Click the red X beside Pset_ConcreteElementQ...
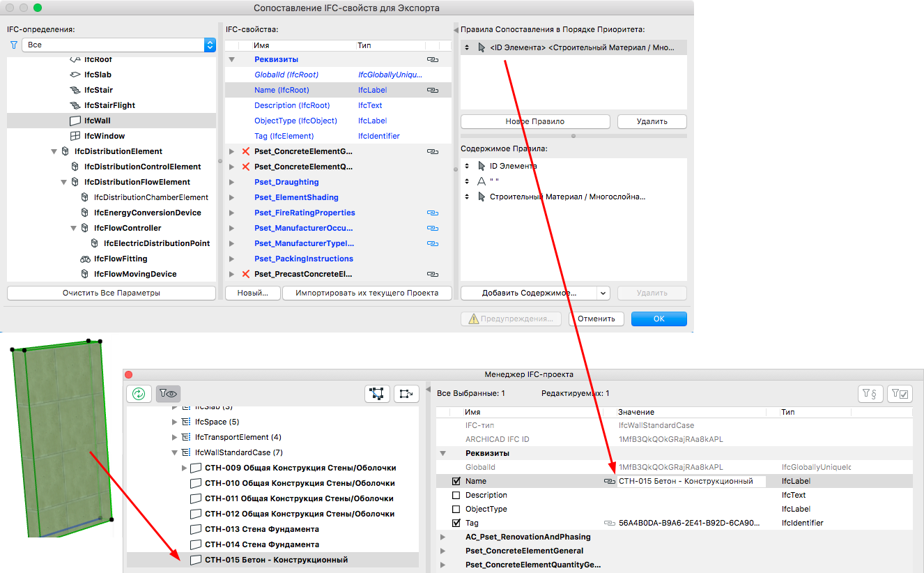Viewport: 924px width, 573px height. 245,167
